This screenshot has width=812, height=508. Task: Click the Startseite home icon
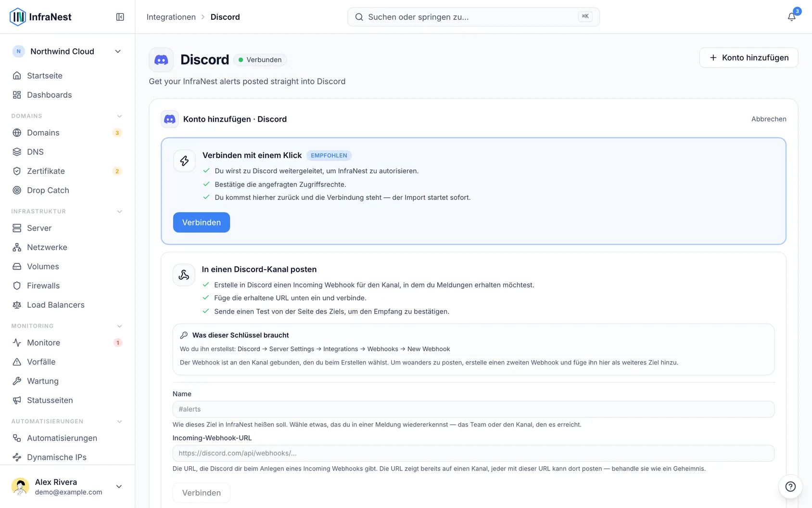pos(17,76)
